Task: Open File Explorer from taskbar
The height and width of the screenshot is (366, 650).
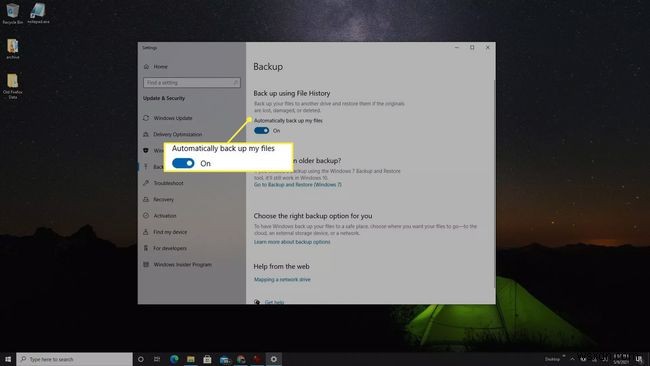Action: (x=191, y=359)
